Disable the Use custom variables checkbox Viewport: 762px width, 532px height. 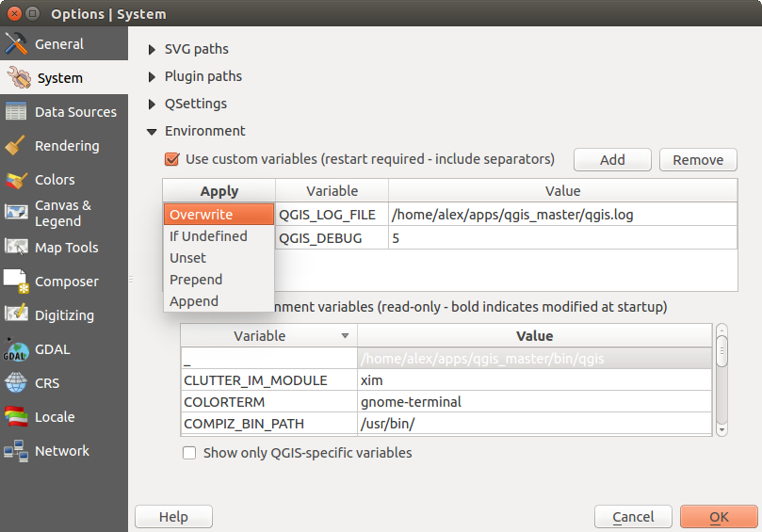(172, 159)
